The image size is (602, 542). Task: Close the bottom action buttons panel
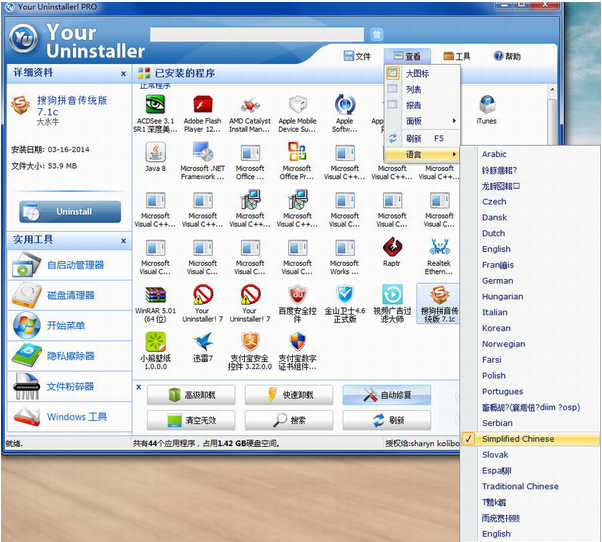pos(139,387)
